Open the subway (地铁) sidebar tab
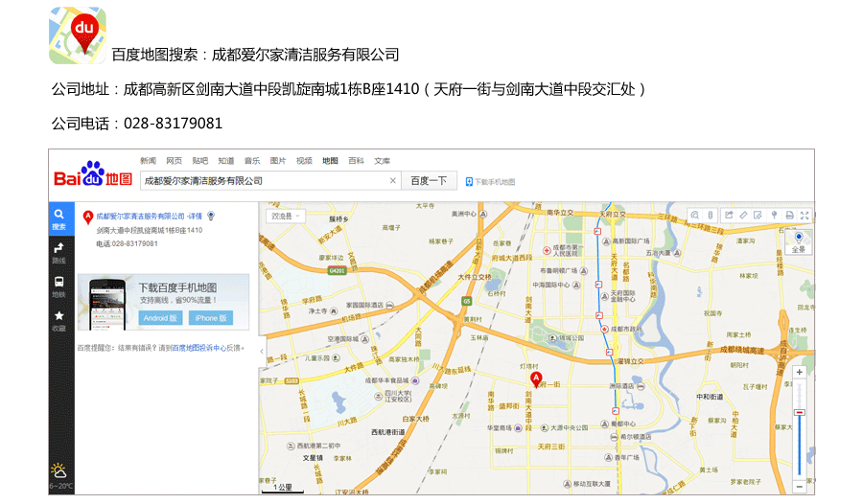This screenshot has width=863, height=504. [58, 286]
